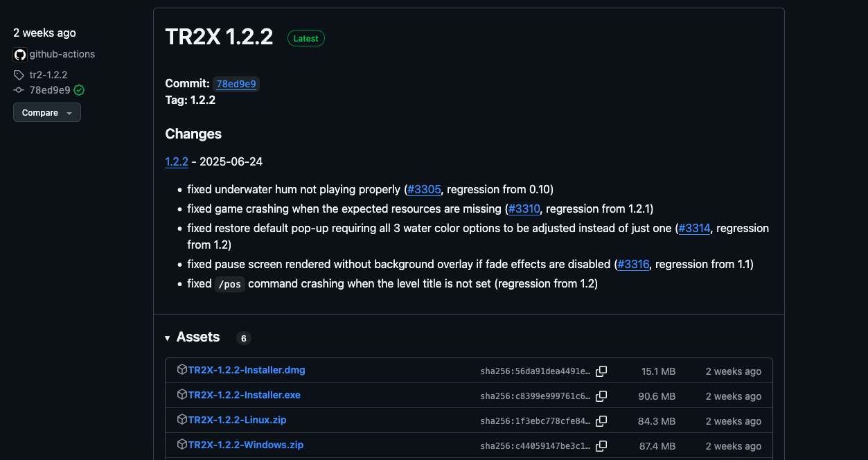
Task: Click the TR2X 1.2.2 release title
Action: click(219, 37)
